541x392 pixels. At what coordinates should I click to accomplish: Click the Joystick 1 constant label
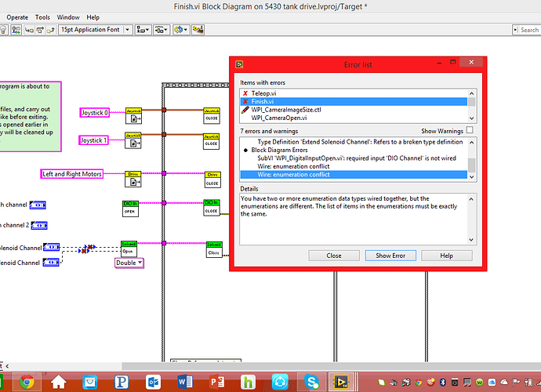93,140
